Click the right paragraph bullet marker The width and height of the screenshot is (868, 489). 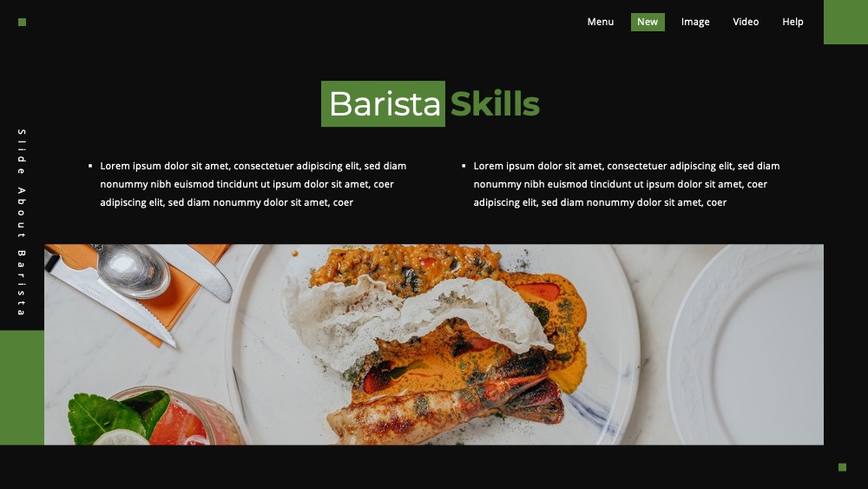[x=464, y=166]
